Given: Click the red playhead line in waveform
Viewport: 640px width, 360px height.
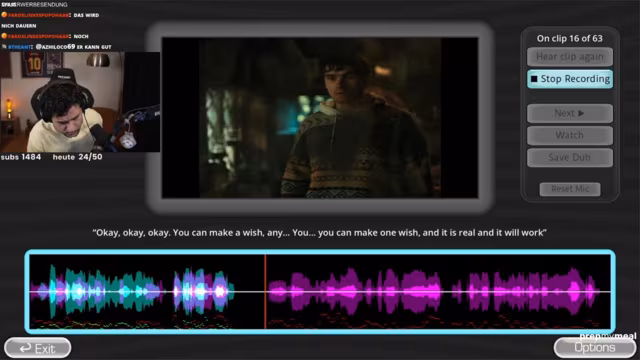Looking at the screenshot, I should [265, 291].
